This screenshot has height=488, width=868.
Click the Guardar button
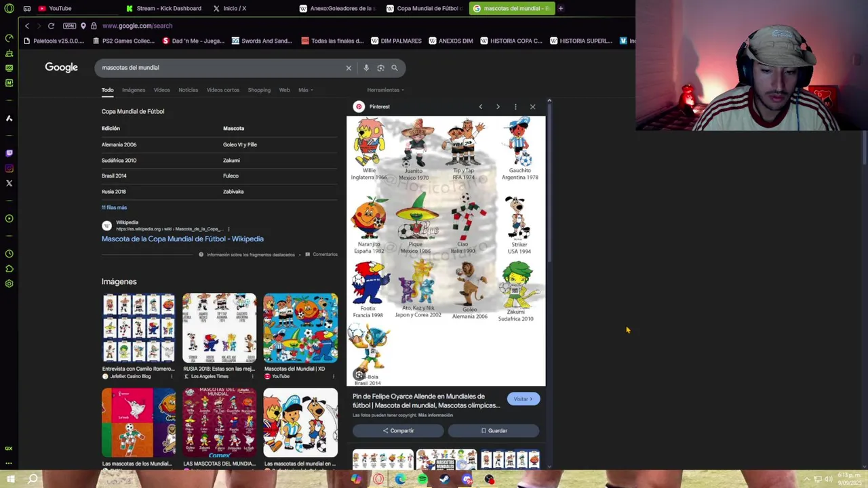point(494,430)
